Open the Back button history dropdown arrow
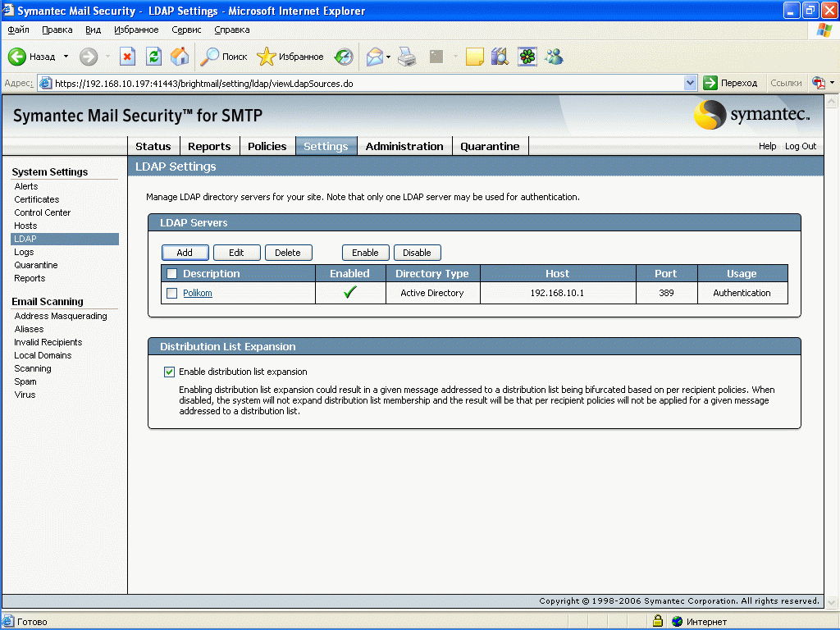Viewport: 840px width, 630px height. click(66, 57)
